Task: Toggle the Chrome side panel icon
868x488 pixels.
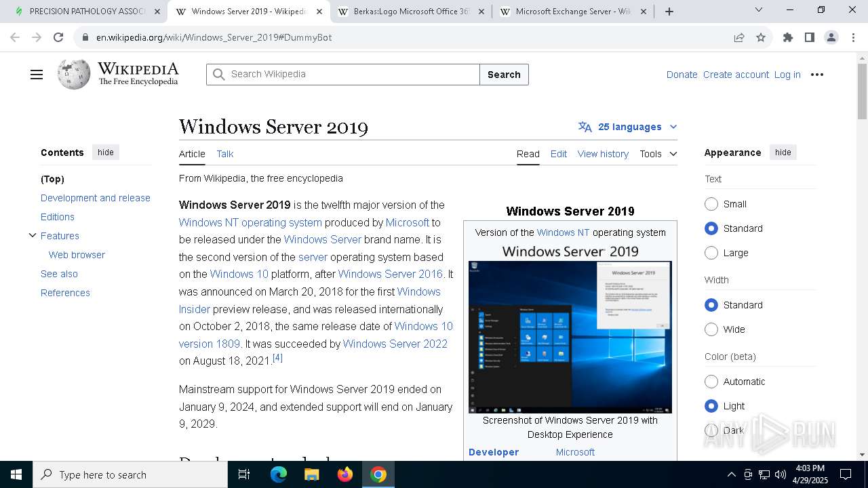Action: [x=810, y=37]
